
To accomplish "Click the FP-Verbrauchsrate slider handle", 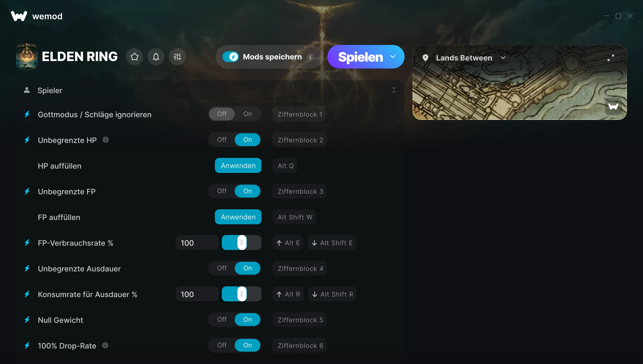I will 242,242.
